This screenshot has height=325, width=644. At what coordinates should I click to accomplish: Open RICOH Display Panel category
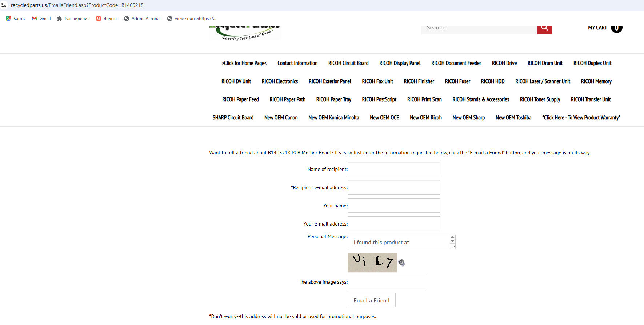click(x=400, y=63)
